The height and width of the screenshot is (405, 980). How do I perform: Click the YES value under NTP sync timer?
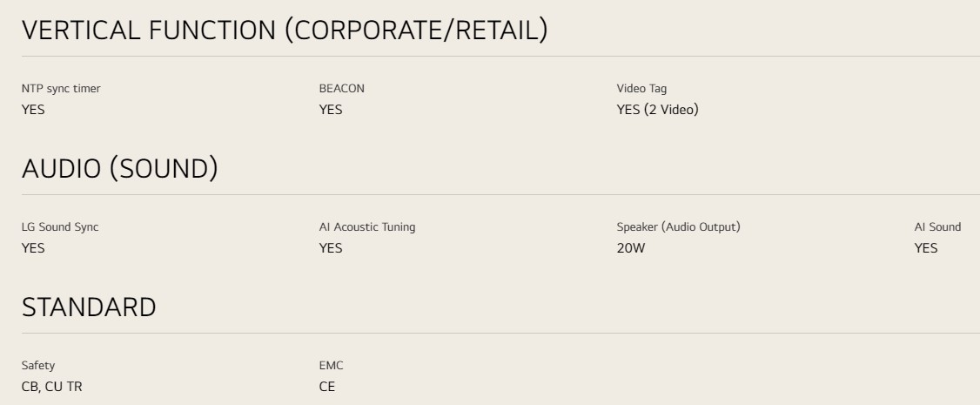point(33,110)
